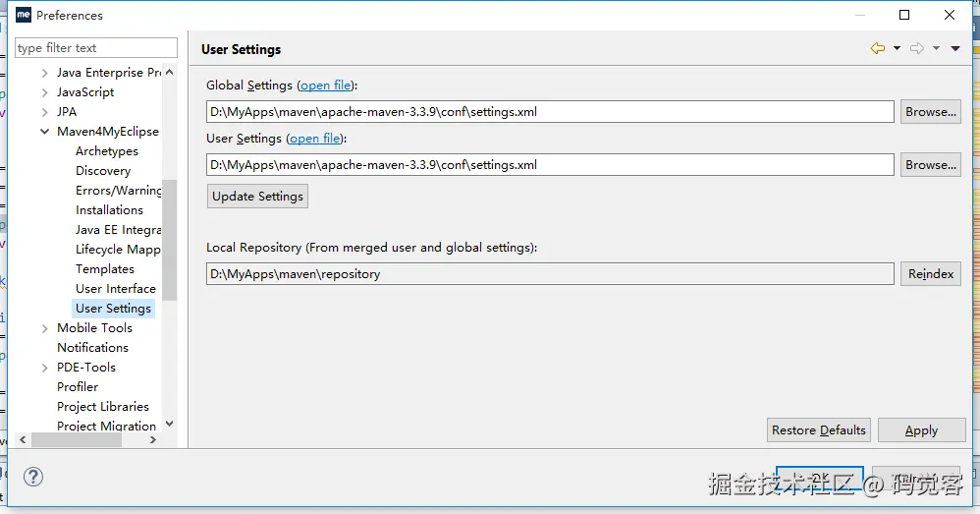
Task: Open the Java EE Integration page
Action: 118,230
